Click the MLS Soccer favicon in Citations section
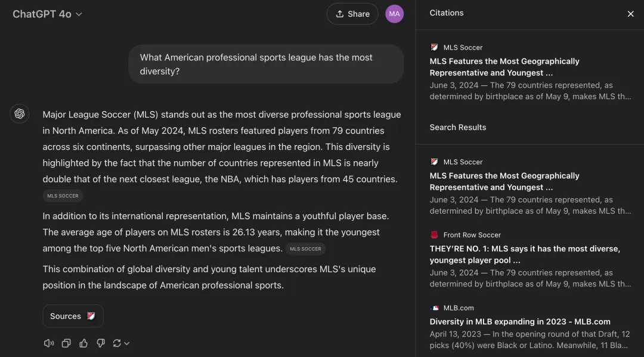 pyautogui.click(x=434, y=47)
